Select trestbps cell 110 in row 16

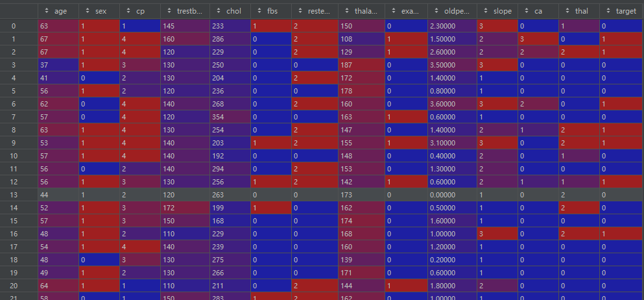click(185, 234)
